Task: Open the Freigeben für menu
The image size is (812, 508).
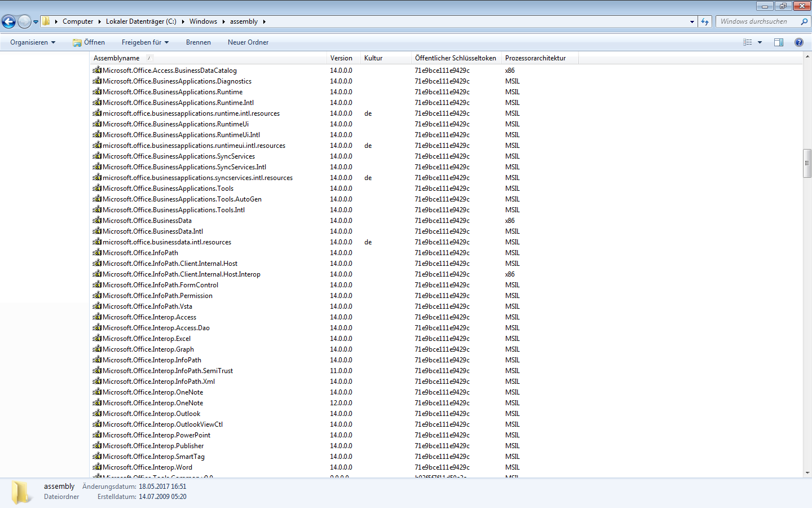Action: (145, 42)
